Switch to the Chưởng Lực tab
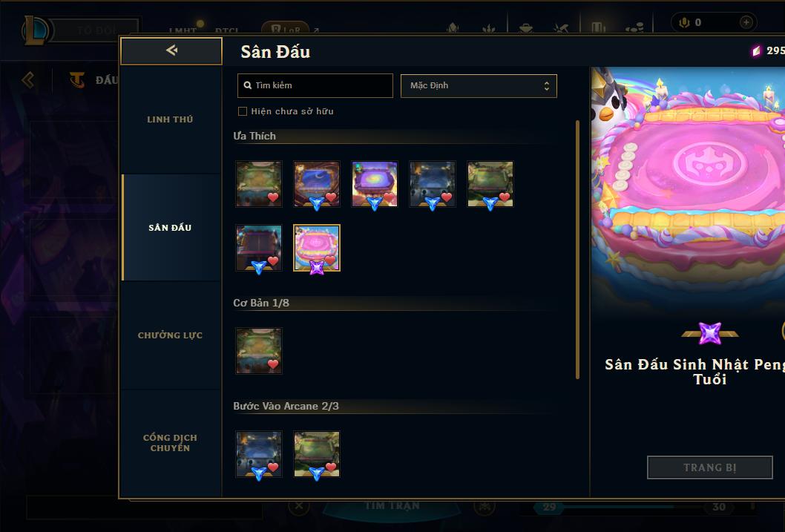 coord(170,335)
